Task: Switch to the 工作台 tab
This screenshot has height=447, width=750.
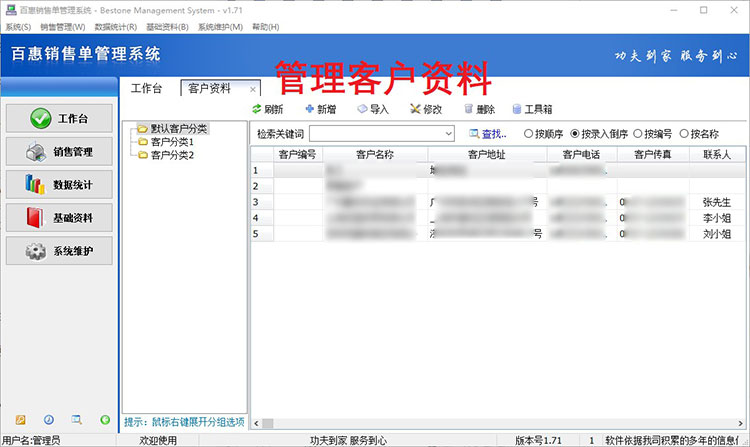Action: [146, 88]
